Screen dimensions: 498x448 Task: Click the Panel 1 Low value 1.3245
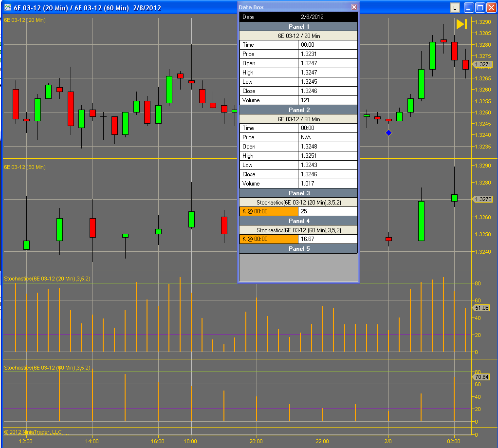pos(328,82)
